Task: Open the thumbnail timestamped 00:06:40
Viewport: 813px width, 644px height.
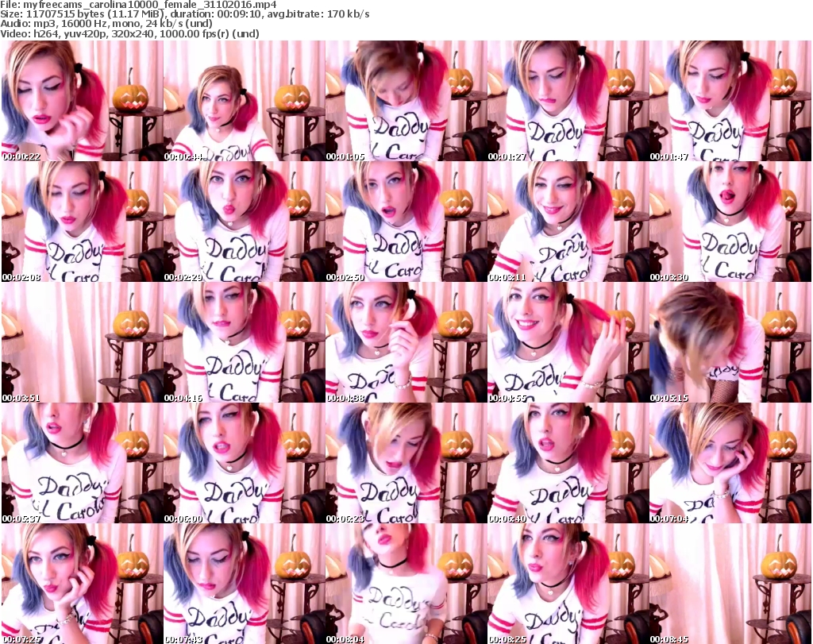Action: [568, 463]
